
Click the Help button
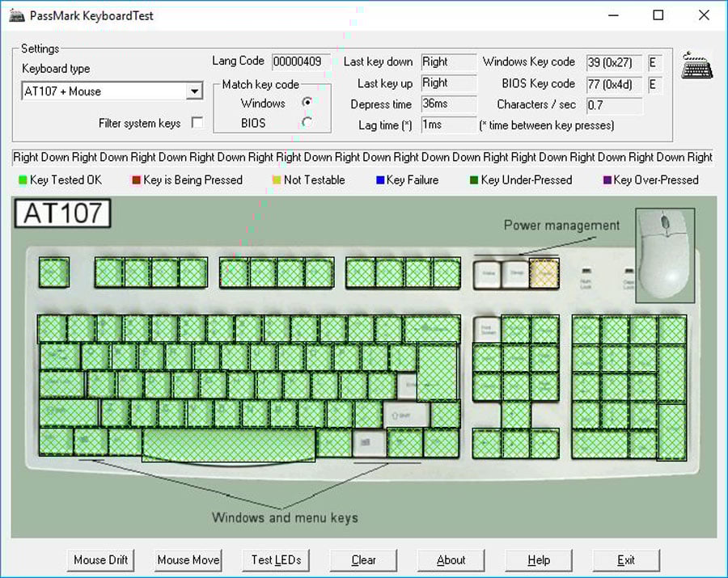539,560
